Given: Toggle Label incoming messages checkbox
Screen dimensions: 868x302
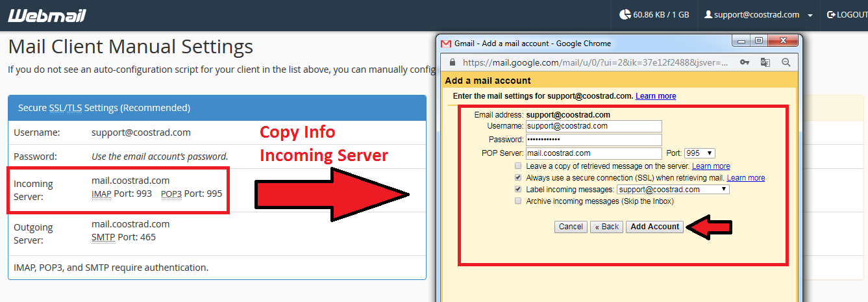Looking at the screenshot, I should (518, 189).
